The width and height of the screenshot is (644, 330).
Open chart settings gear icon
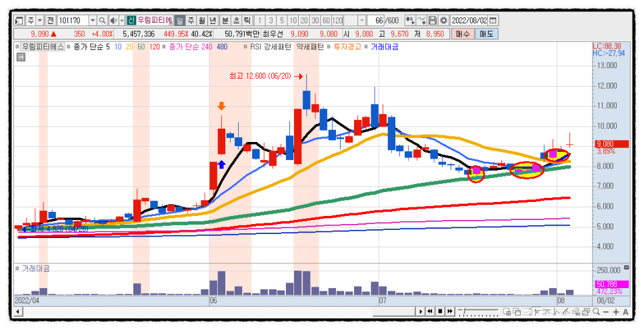(x=443, y=20)
